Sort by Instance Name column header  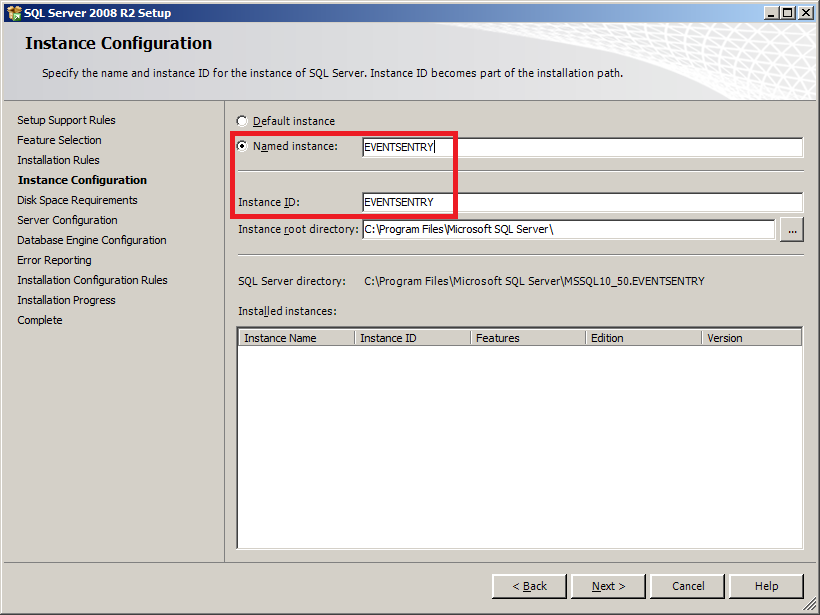tap(296, 338)
